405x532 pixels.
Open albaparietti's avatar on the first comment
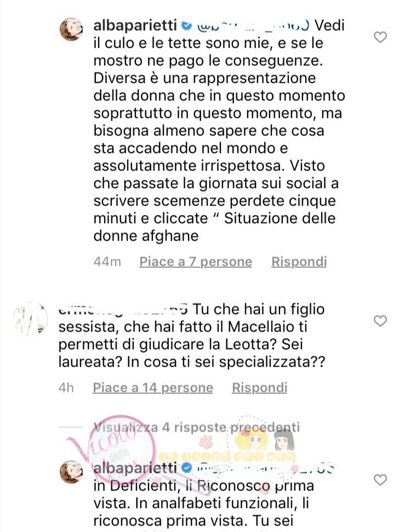pyautogui.click(x=71, y=30)
